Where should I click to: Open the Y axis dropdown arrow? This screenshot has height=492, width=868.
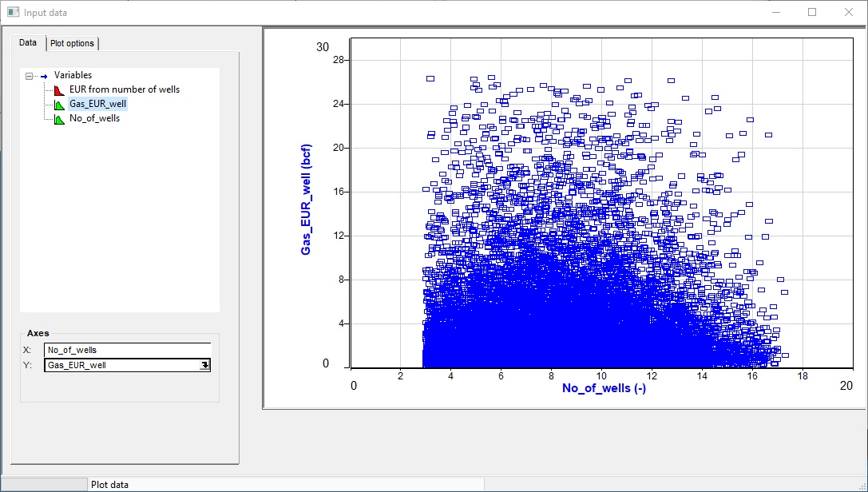(x=204, y=365)
